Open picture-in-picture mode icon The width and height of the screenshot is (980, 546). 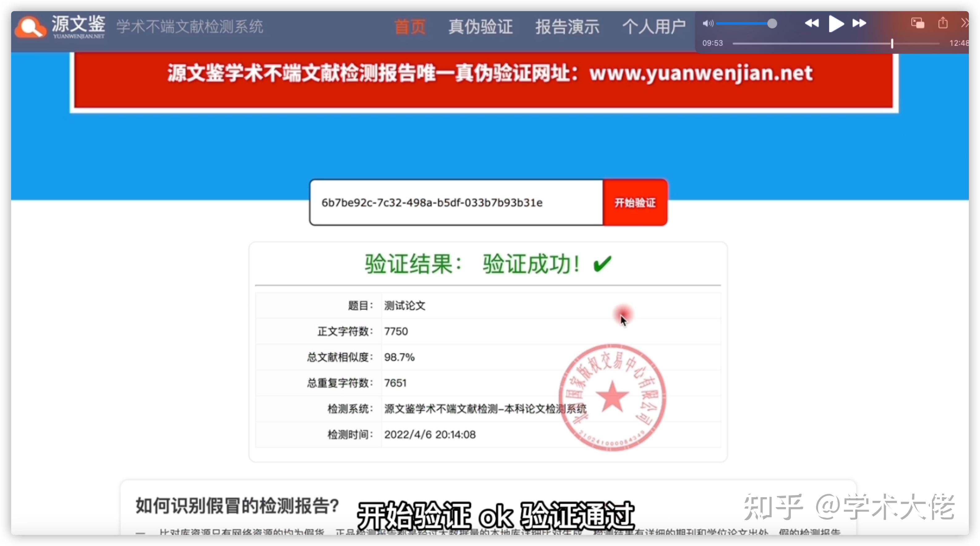pyautogui.click(x=918, y=23)
